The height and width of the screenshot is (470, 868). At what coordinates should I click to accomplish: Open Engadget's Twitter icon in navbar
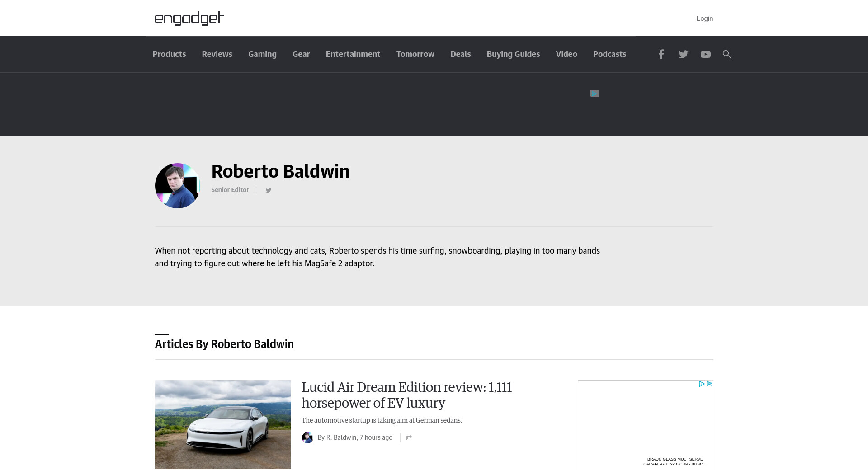[x=683, y=54]
